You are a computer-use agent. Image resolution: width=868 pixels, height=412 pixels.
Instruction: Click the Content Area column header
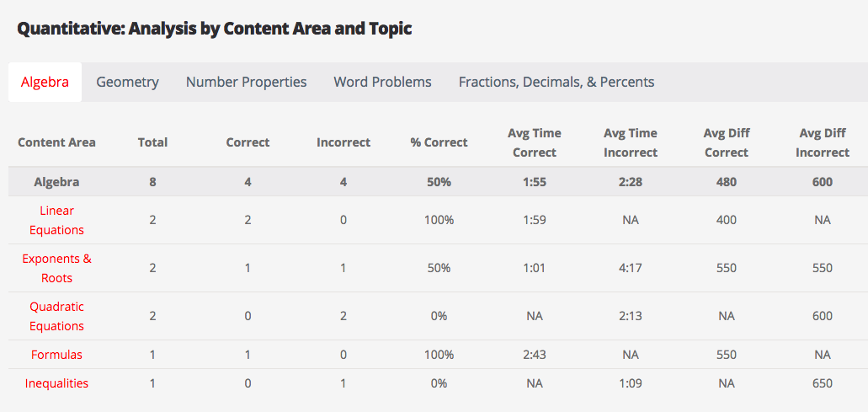pyautogui.click(x=56, y=142)
